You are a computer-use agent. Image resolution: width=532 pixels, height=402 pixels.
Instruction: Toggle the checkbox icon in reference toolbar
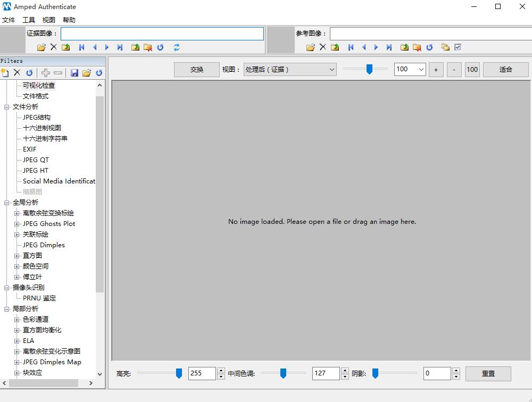pyautogui.click(x=458, y=47)
